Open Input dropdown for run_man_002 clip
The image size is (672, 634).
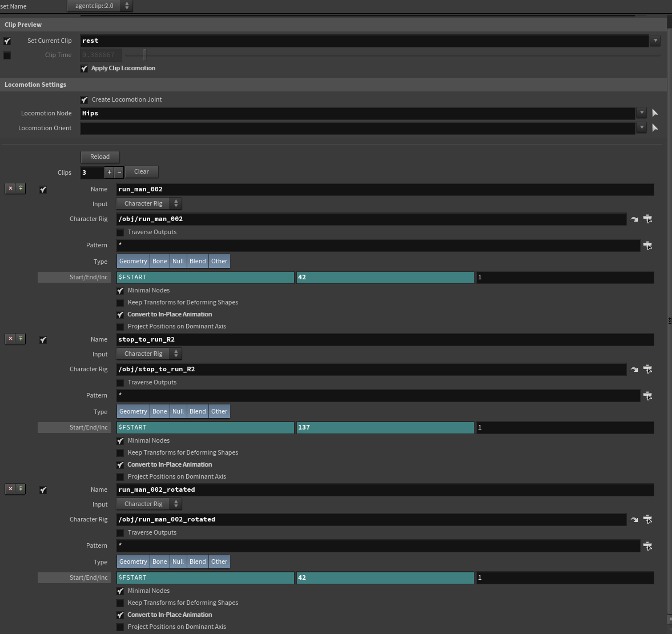(148, 203)
